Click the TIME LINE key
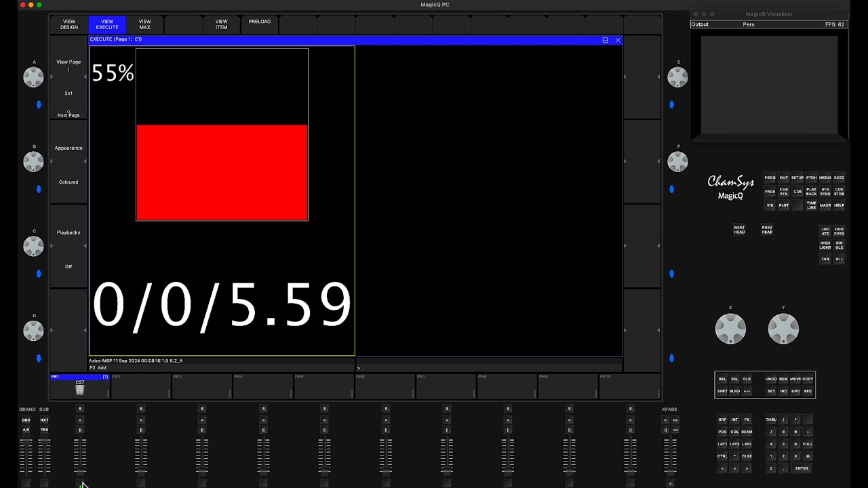 [811, 205]
